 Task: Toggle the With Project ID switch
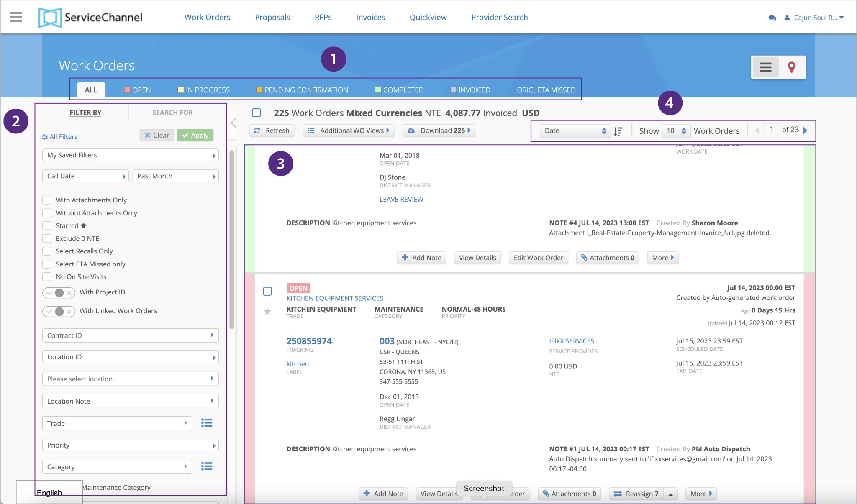tap(59, 292)
